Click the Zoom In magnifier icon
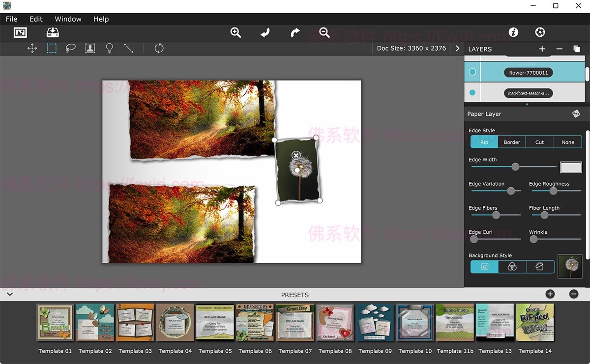This screenshot has height=364, width=590. click(236, 32)
